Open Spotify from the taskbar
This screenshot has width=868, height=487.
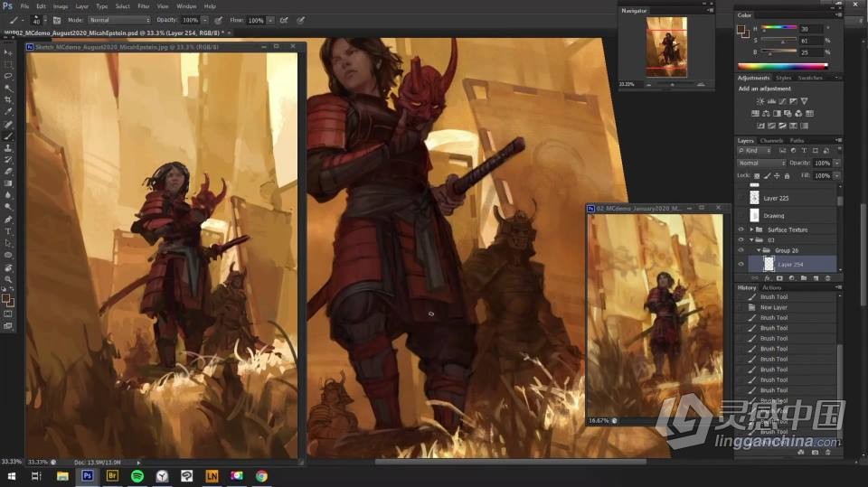[x=137, y=476]
